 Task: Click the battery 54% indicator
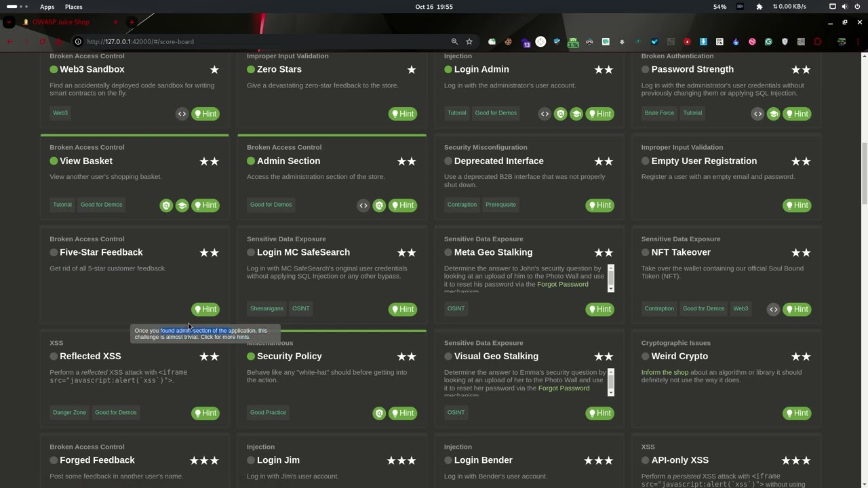coord(719,7)
